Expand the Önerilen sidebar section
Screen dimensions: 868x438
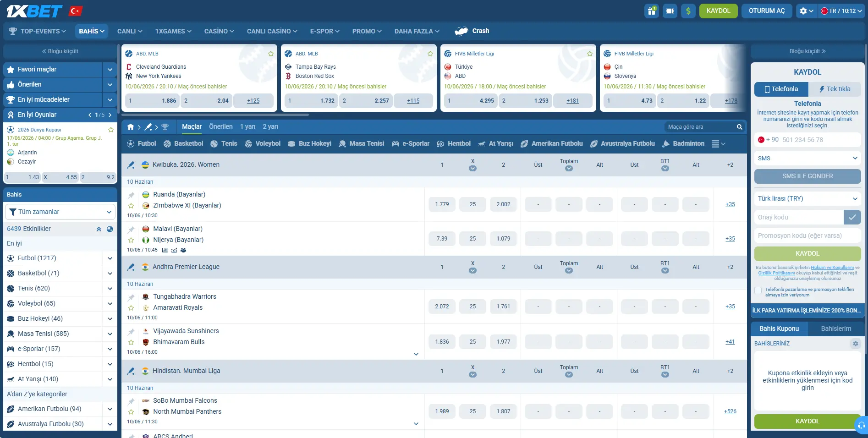pyautogui.click(x=110, y=85)
